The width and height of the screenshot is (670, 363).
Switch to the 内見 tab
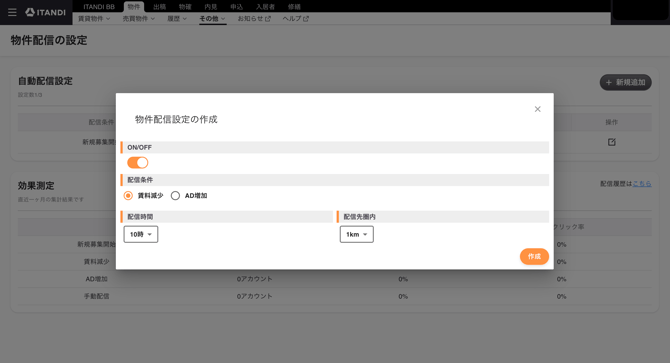point(211,7)
